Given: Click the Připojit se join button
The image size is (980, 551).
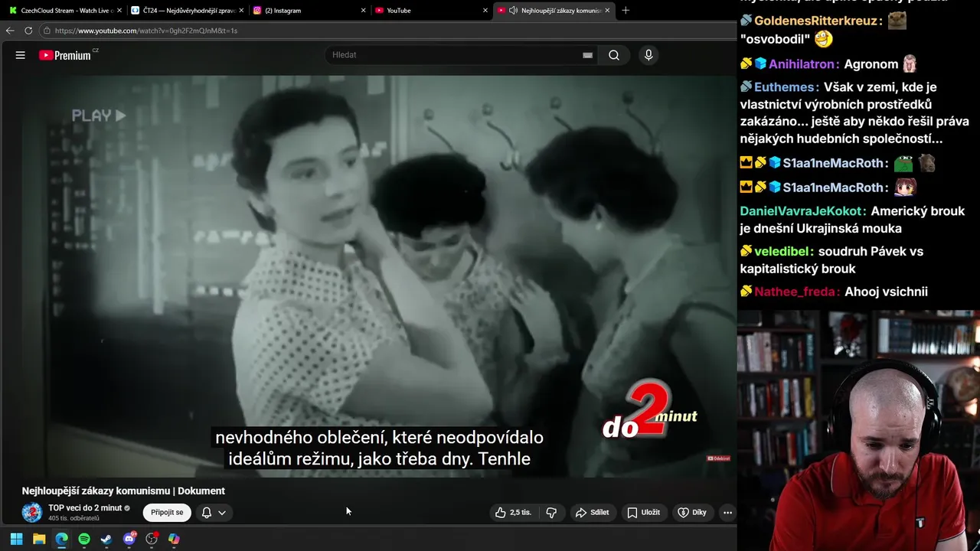Looking at the screenshot, I should [x=167, y=513].
